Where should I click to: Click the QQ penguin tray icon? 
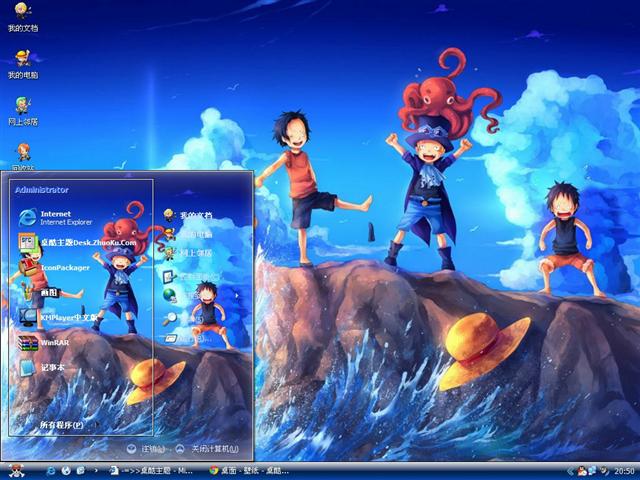coord(582,471)
